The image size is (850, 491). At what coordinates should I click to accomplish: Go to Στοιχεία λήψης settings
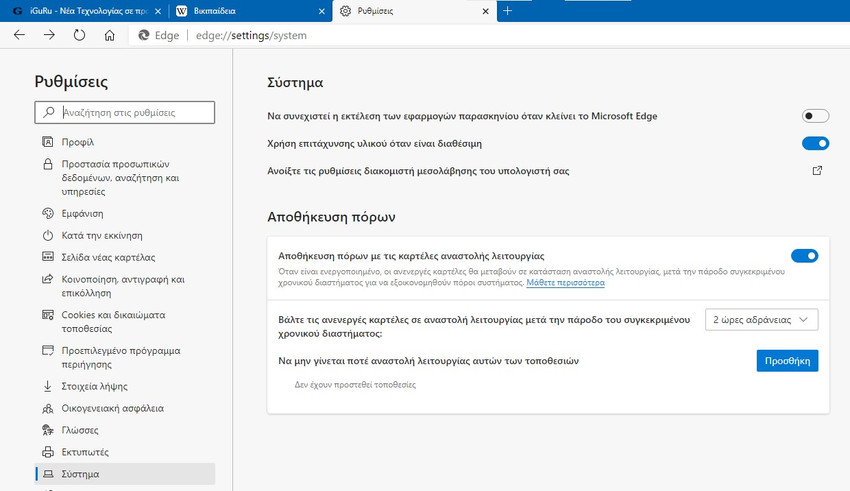(x=125, y=386)
